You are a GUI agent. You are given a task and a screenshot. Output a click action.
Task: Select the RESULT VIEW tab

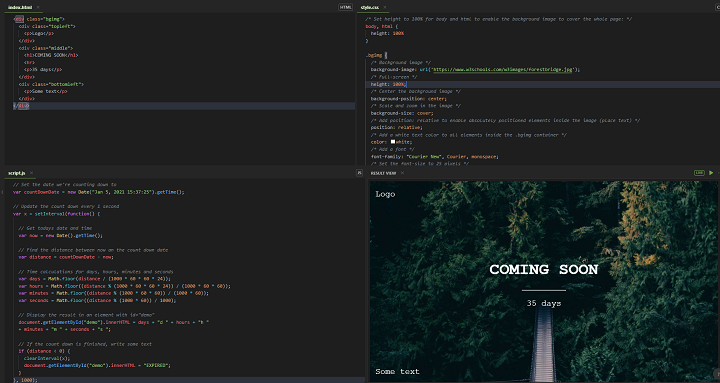pyautogui.click(x=383, y=173)
